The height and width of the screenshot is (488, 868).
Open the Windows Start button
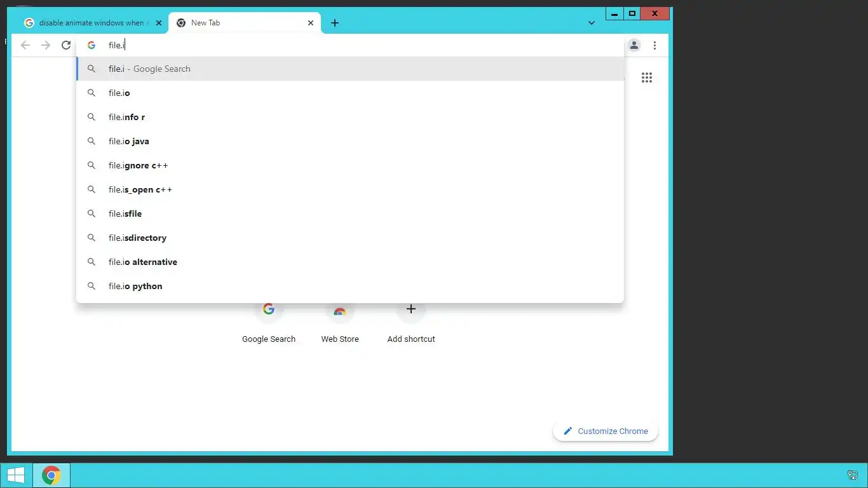(16, 475)
